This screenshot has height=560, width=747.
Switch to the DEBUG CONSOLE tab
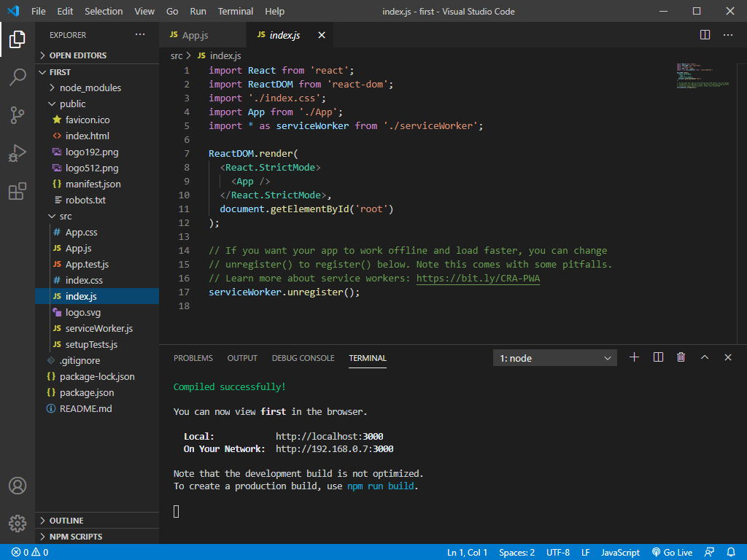[x=303, y=358]
